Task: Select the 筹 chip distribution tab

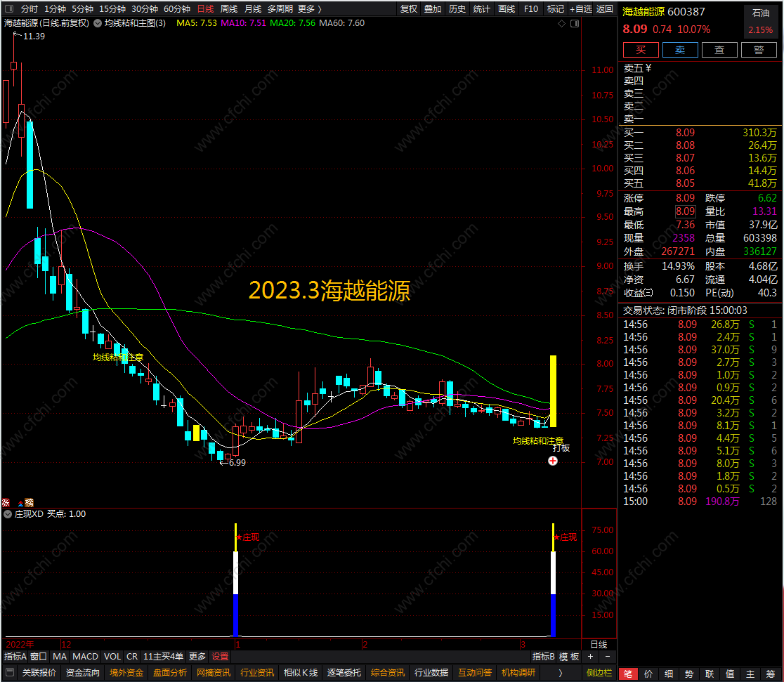Action: pos(771,674)
